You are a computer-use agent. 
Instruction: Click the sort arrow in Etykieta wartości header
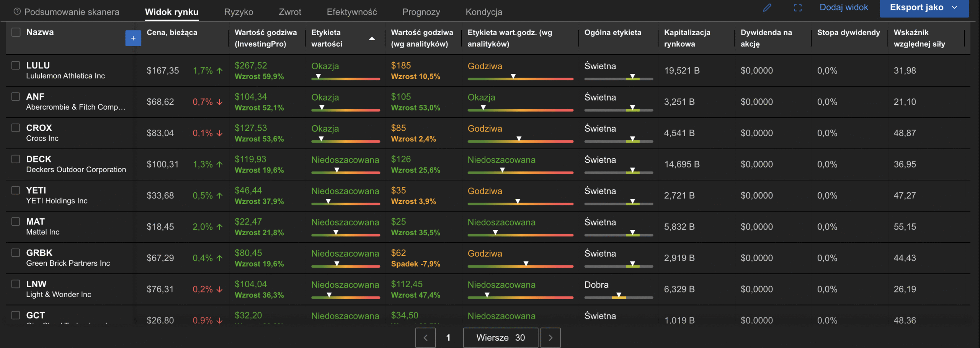coord(371,39)
